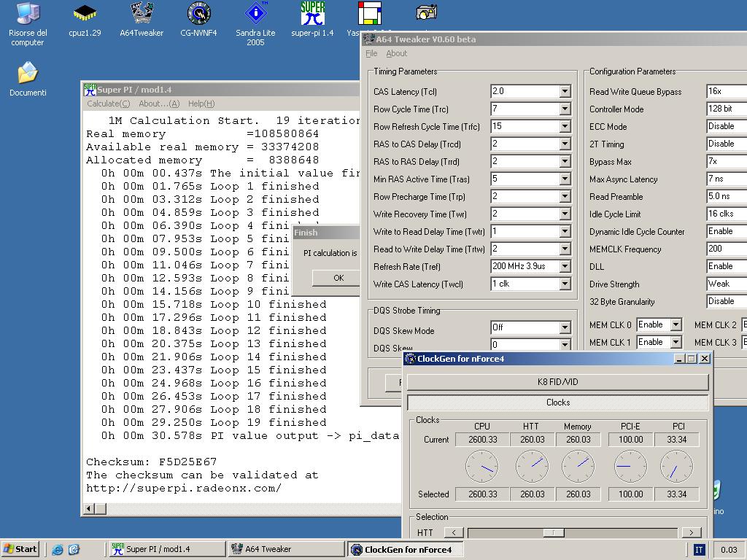747x560 pixels.
Task: Click the HTT slider left arrow
Action: tap(454, 532)
